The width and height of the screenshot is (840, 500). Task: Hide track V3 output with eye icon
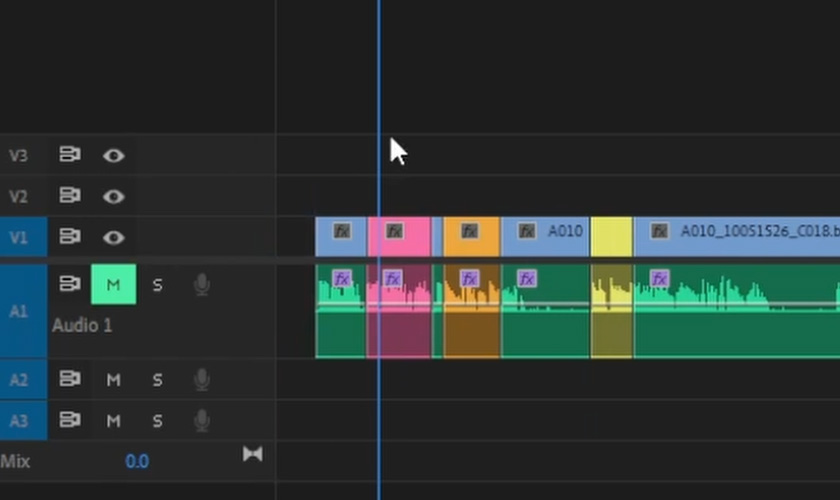click(114, 155)
